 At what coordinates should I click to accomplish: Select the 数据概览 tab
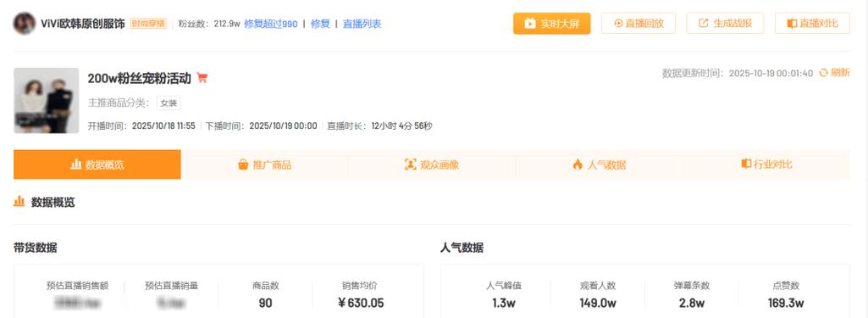[x=97, y=165]
